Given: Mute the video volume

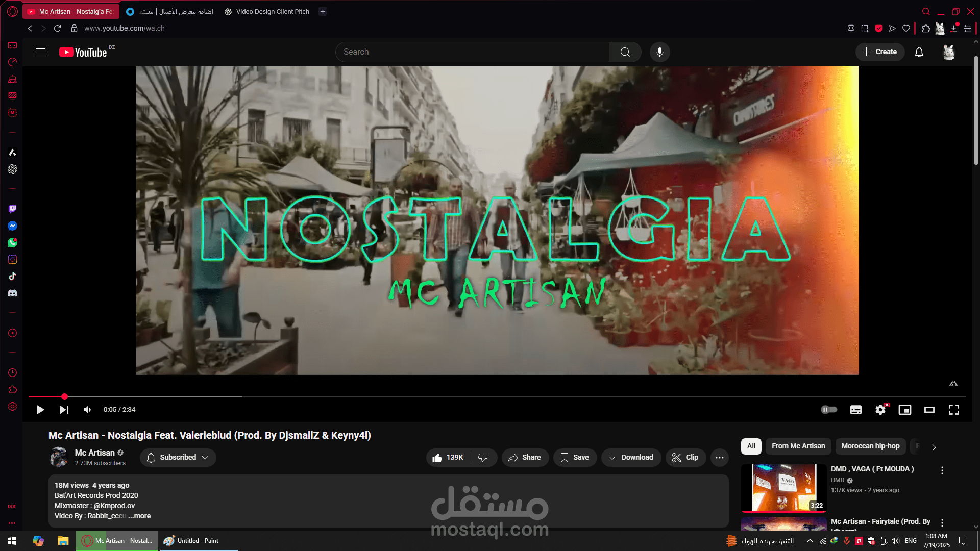Looking at the screenshot, I should click(x=87, y=410).
